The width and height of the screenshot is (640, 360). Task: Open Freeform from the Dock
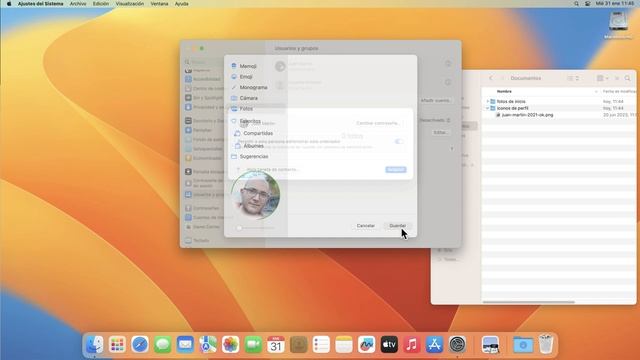tap(367, 345)
